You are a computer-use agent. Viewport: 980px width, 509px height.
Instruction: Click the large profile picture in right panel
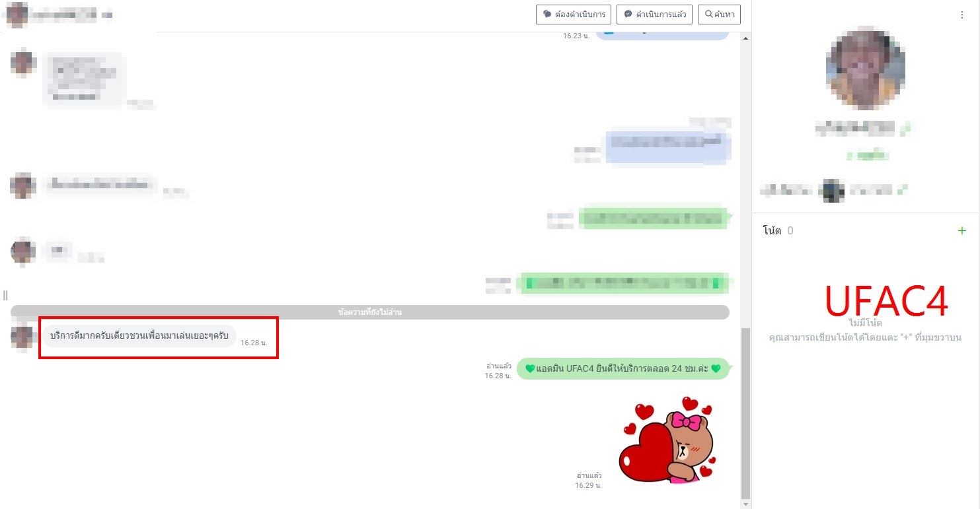point(865,71)
